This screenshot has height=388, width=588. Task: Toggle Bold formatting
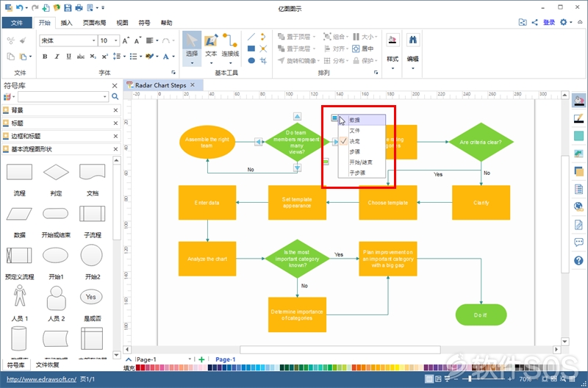[x=45, y=57]
